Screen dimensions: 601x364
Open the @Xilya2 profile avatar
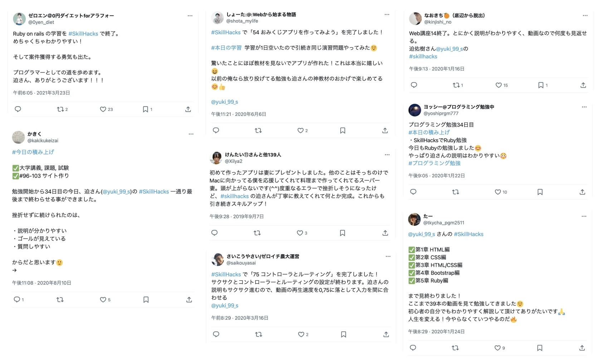(x=216, y=158)
